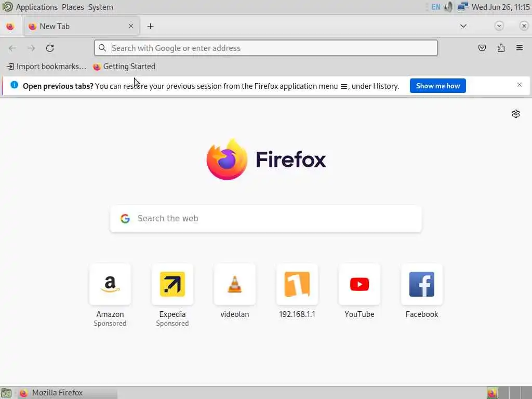This screenshot has width=532, height=399.
Task: Select the New Tab tab
Action: [82, 26]
